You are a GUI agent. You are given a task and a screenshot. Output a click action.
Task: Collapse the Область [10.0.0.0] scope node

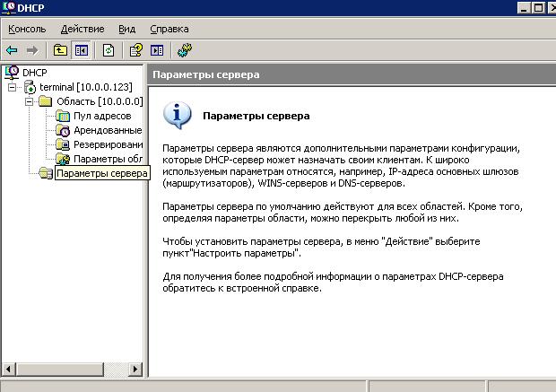tap(29, 101)
